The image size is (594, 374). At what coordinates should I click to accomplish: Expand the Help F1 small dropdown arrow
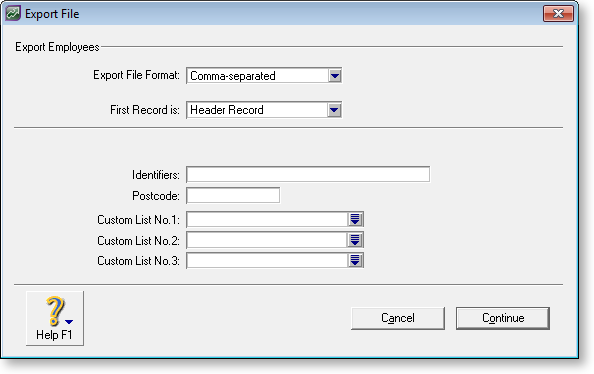coord(69,322)
